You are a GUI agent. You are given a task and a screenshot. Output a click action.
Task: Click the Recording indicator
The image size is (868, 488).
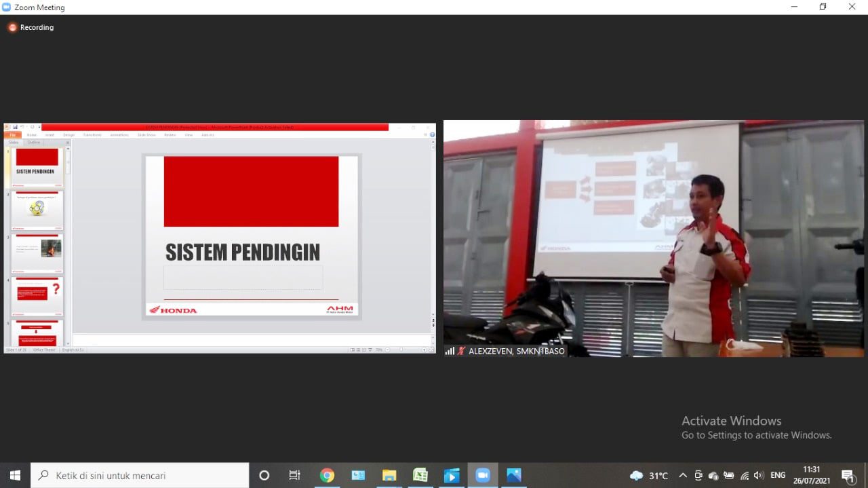[31, 28]
